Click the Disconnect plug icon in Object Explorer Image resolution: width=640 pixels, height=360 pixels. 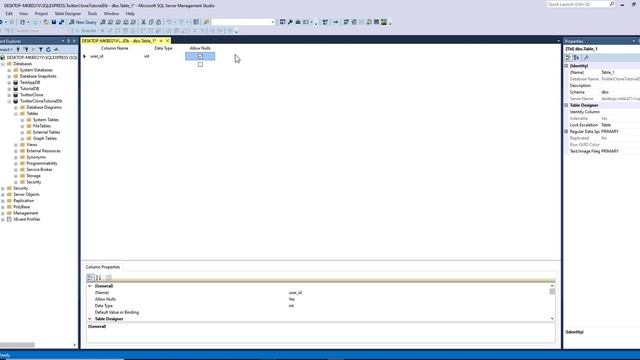click(x=26, y=49)
